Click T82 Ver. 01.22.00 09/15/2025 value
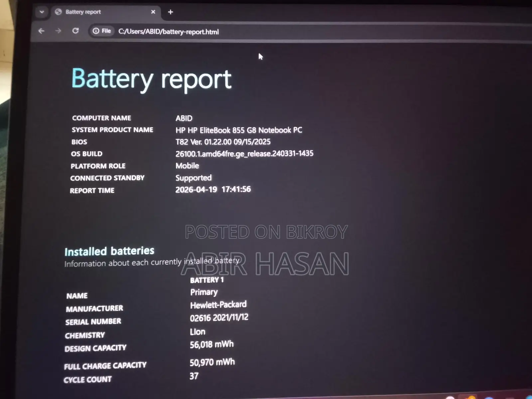Image resolution: width=532 pixels, height=399 pixels. coord(223,142)
